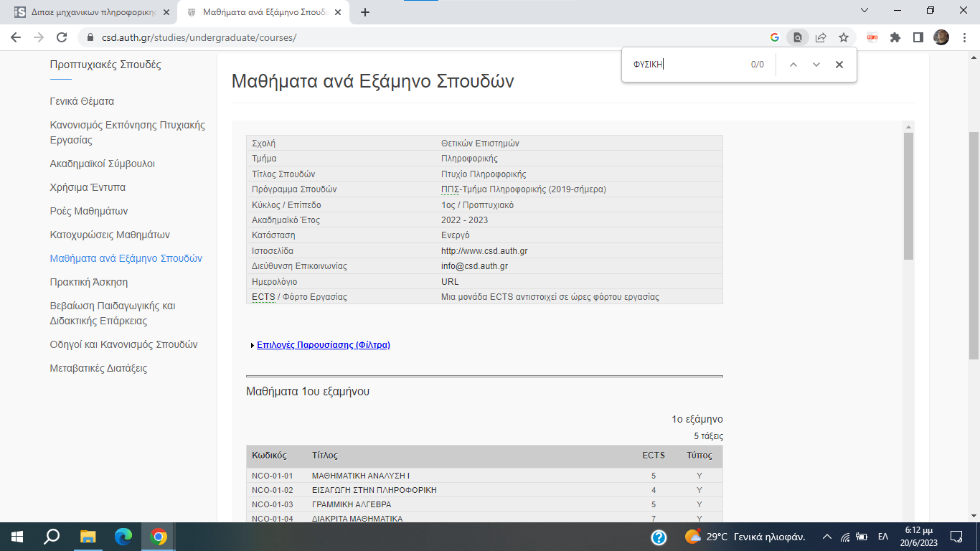The image size is (980, 551).
Task: Open Πρακτική Άσκηση in the sidebar
Action: tap(89, 282)
